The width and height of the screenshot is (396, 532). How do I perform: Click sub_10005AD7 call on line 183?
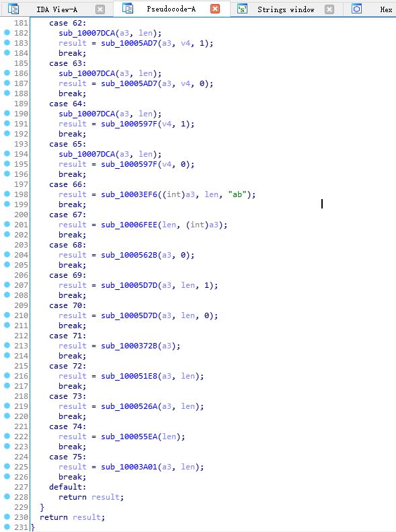129,43
